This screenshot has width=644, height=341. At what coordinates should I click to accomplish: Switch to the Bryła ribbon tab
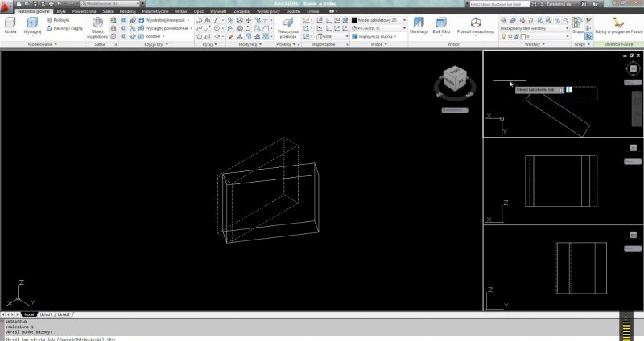pos(60,12)
